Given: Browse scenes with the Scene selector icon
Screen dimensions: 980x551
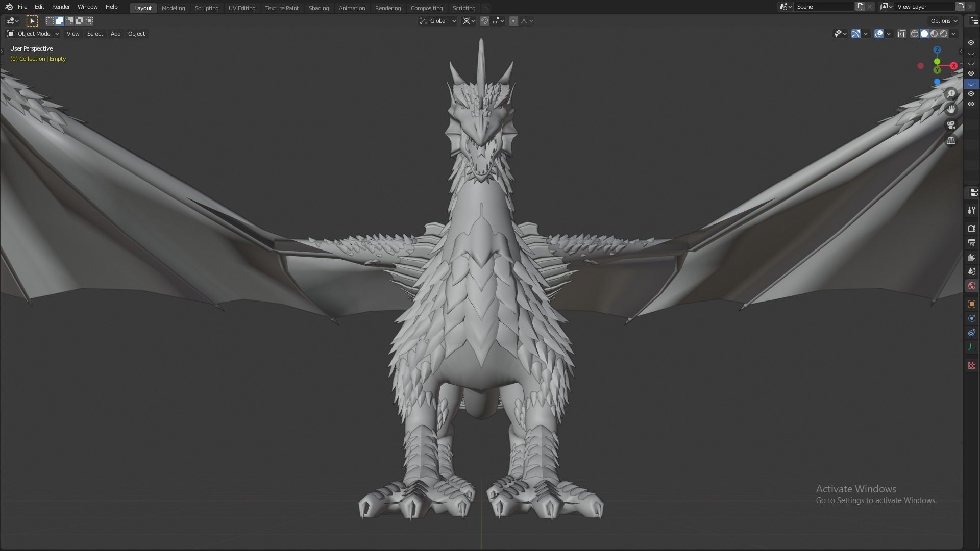Looking at the screenshot, I should (785, 7).
